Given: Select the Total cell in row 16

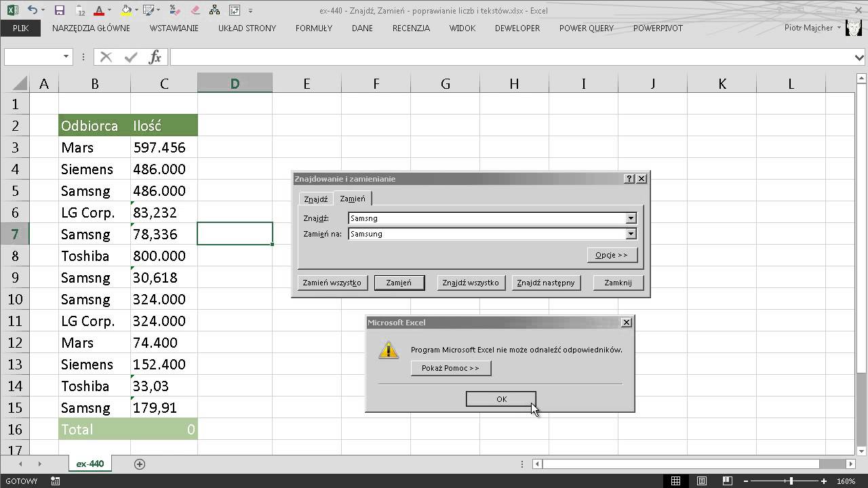Looking at the screenshot, I should click(94, 430).
